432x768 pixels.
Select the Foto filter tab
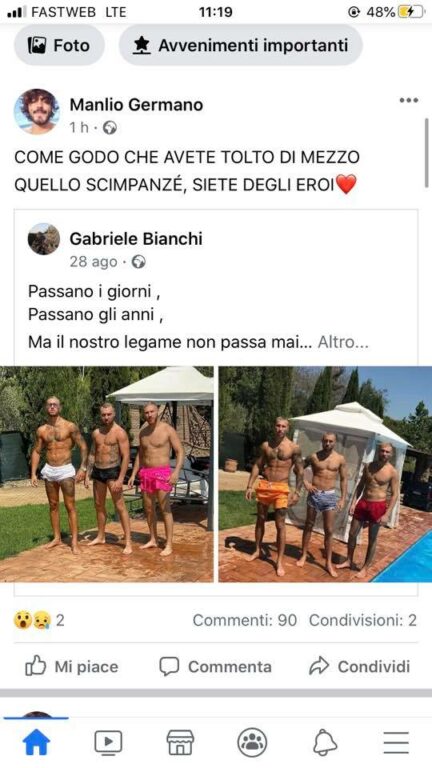pos(59,46)
